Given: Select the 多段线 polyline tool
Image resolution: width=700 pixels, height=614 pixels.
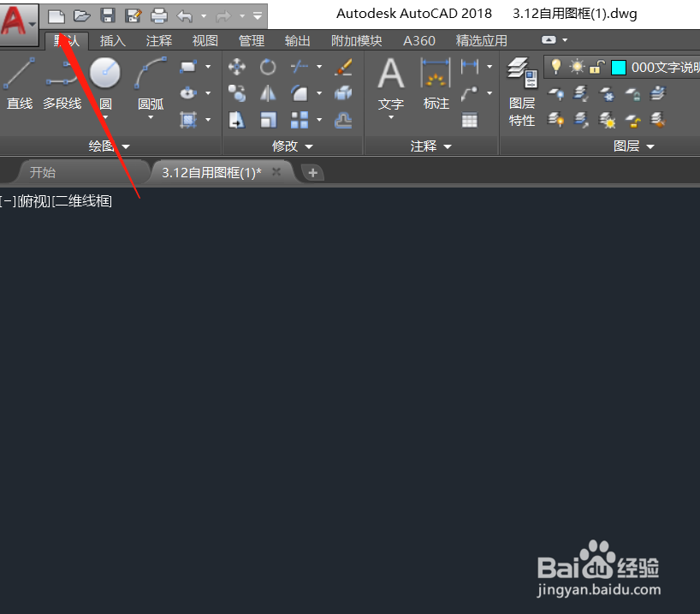Looking at the screenshot, I should coord(62,84).
